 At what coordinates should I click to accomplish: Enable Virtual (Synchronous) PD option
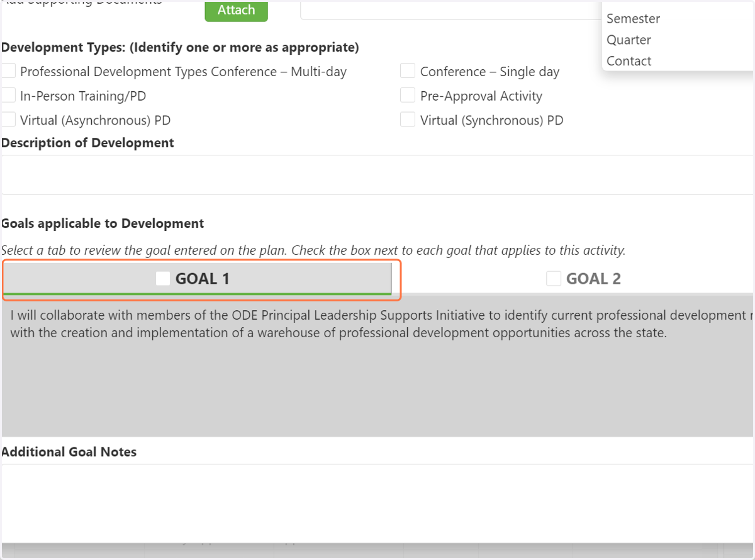click(x=408, y=120)
